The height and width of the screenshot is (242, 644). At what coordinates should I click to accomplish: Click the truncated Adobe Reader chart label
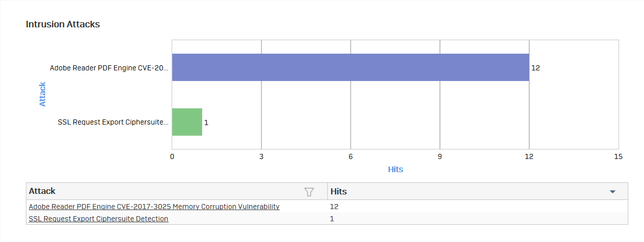109,68
